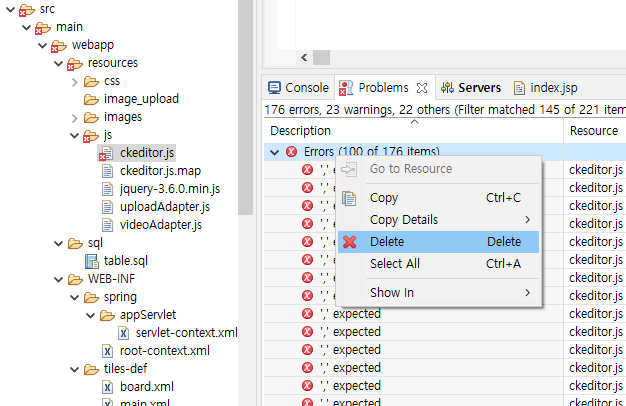Click the editor horizontal scroll left arrow
The image size is (626, 406).
pyautogui.click(x=304, y=57)
